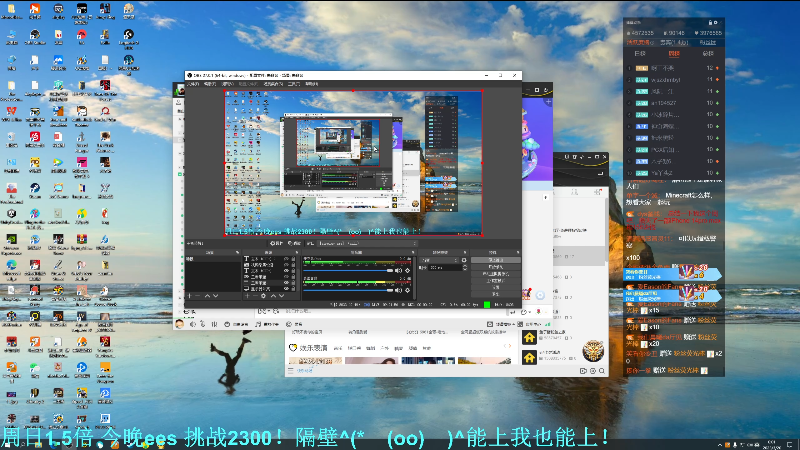Click transition duration input field

pyautogui.click(x=445, y=267)
